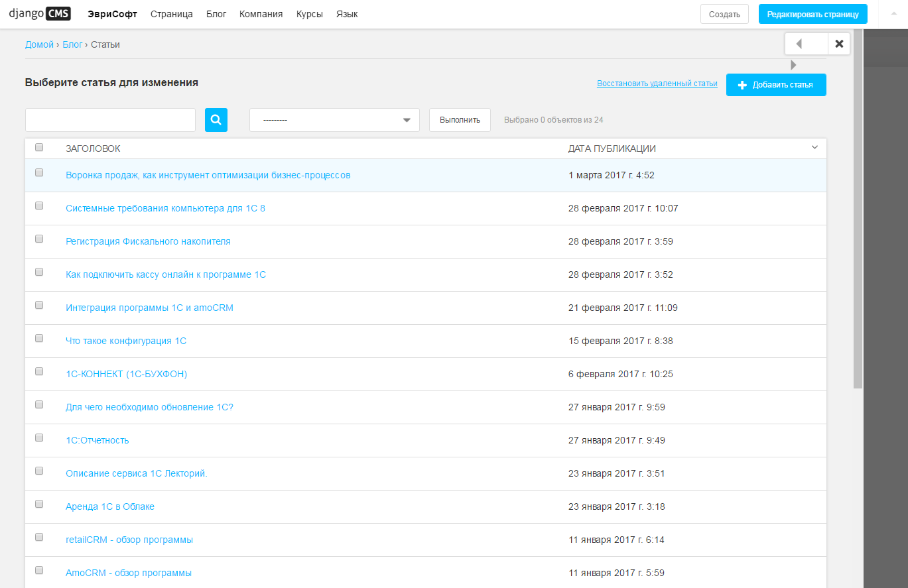Image resolution: width=908 pixels, height=588 pixels.
Task: Select the checkbox for 1С-КОННЕКТ (1С-БУХФОН)
Action: (x=39, y=371)
